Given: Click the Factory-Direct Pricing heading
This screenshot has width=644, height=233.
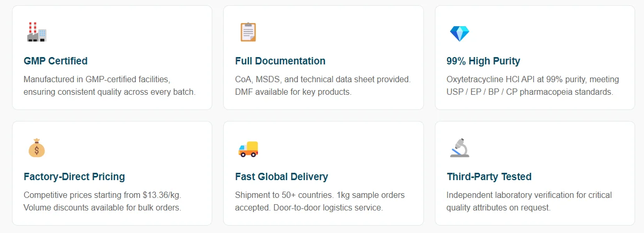Looking at the screenshot, I should tap(74, 177).
